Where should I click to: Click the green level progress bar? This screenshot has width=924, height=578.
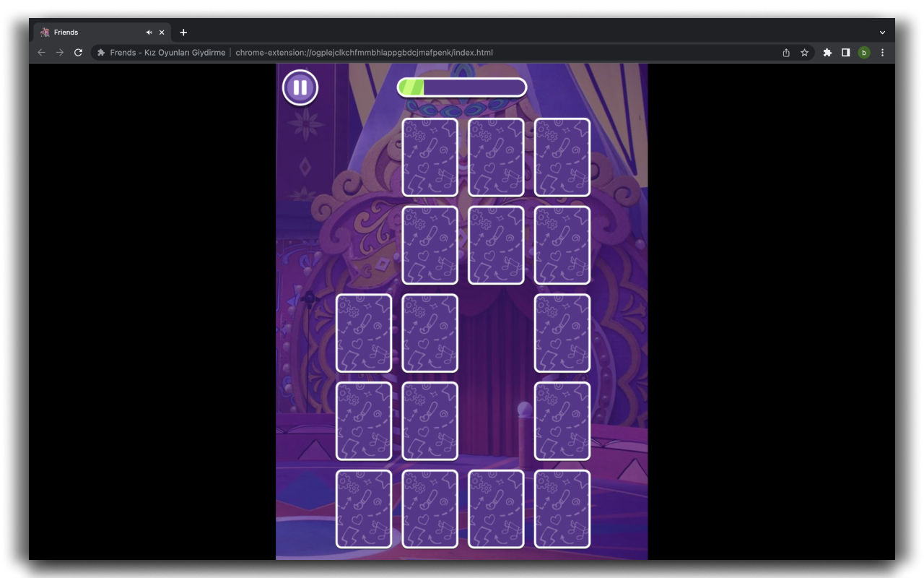pos(462,87)
